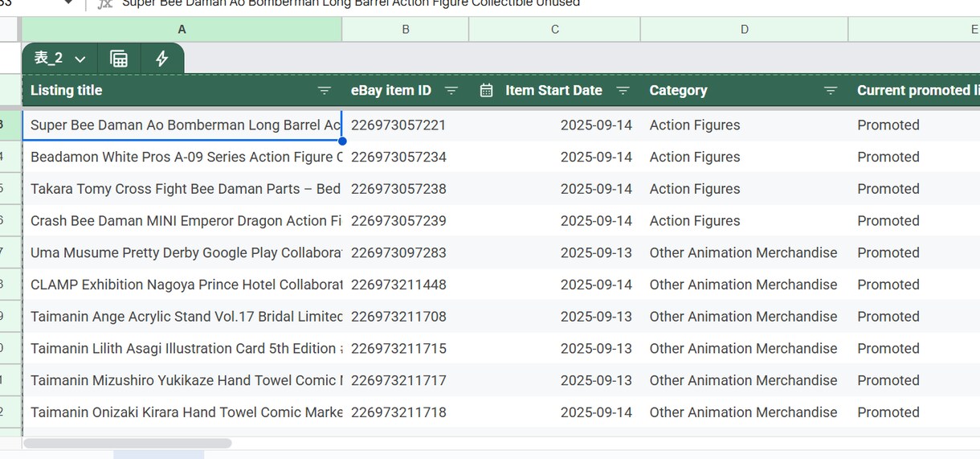This screenshot has height=459, width=980.
Task: Select Promoted status for item 226973211708
Action: pos(914,317)
